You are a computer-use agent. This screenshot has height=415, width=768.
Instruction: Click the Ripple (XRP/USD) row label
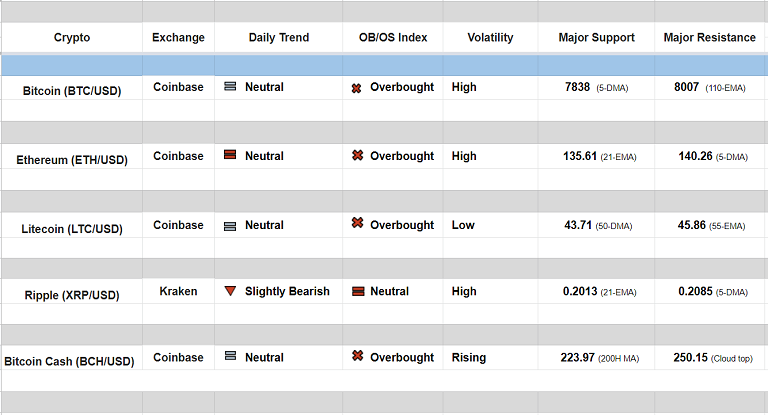pyautogui.click(x=72, y=295)
